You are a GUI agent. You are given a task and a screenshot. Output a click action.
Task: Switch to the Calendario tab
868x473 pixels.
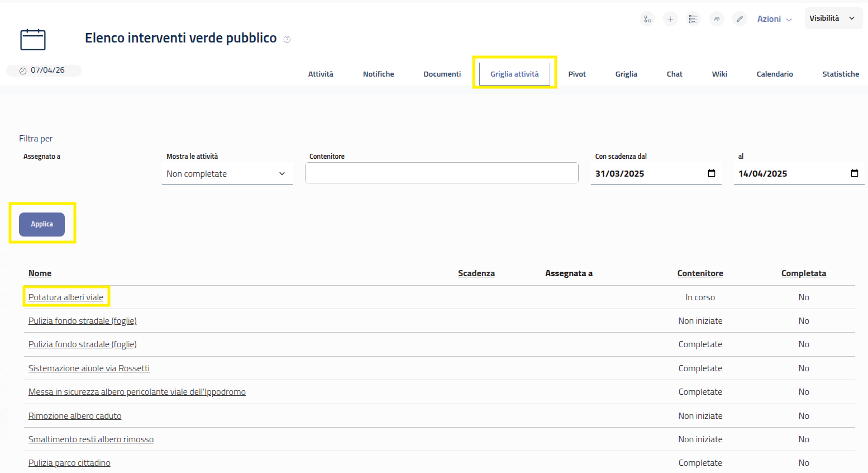[774, 74]
